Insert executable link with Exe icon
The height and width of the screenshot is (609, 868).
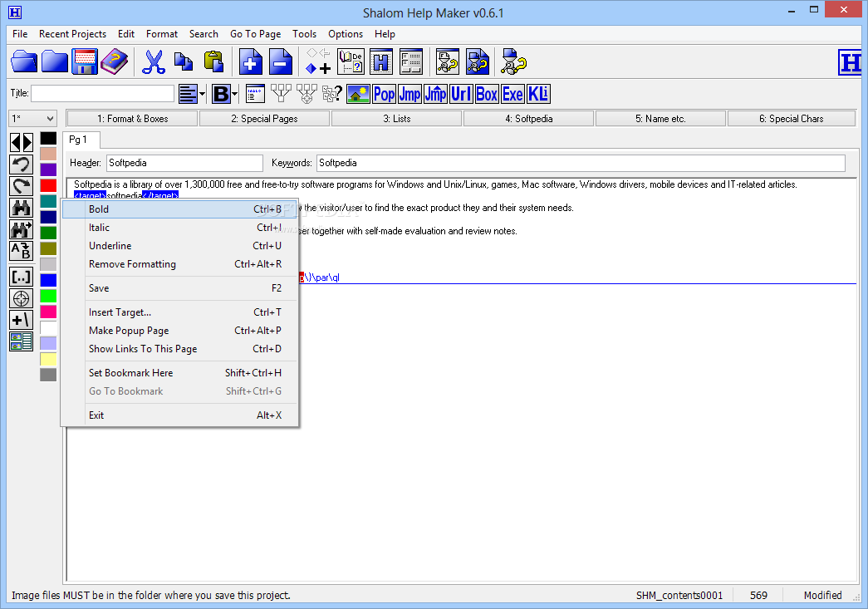coord(512,94)
